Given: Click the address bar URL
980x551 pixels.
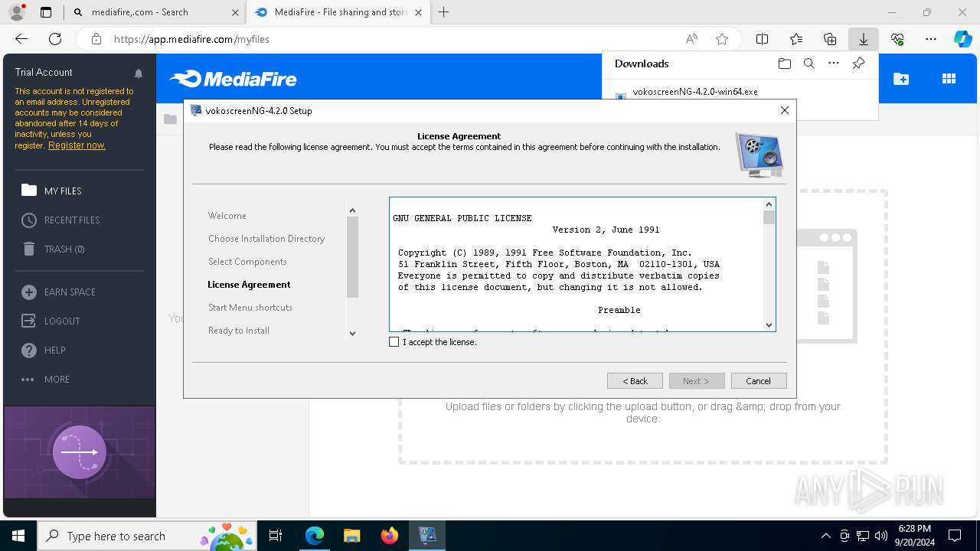Looking at the screenshot, I should 191,39.
